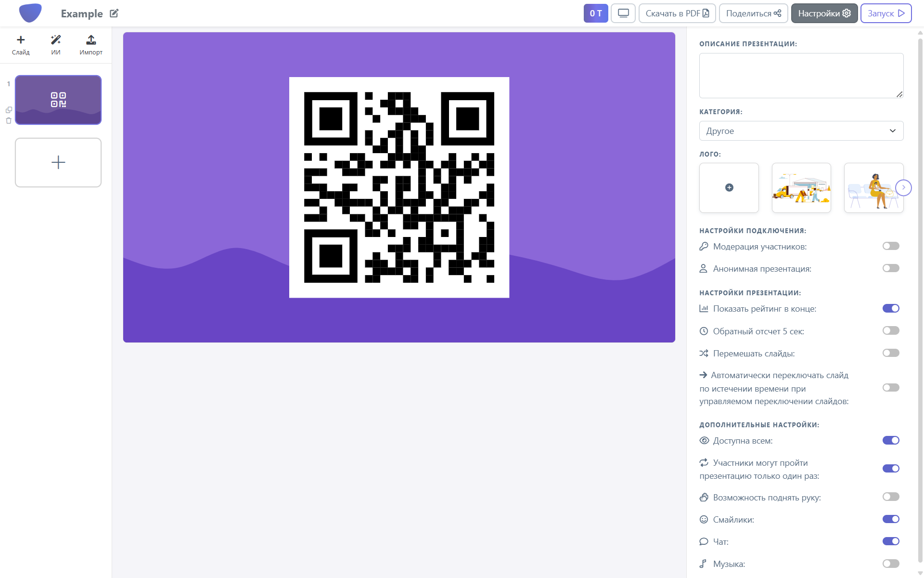The width and height of the screenshot is (924, 578).
Task: Open Настройки settings button
Action: pyautogui.click(x=824, y=13)
